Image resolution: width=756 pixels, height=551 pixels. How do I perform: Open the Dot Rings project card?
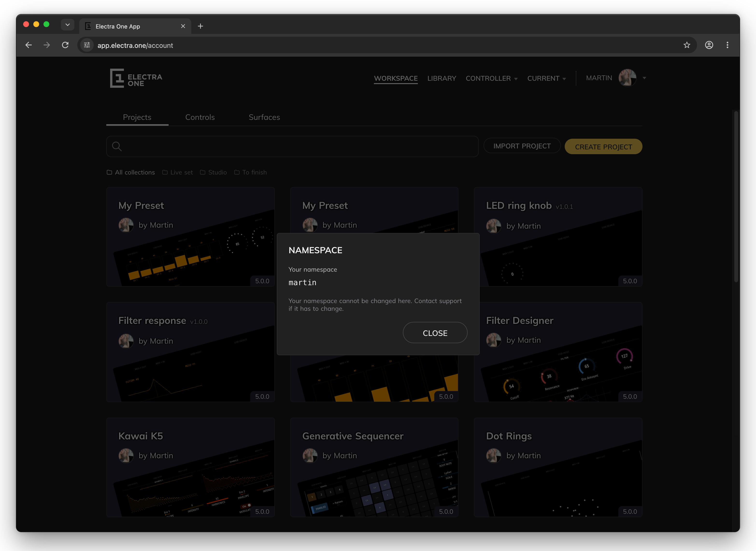(558, 467)
